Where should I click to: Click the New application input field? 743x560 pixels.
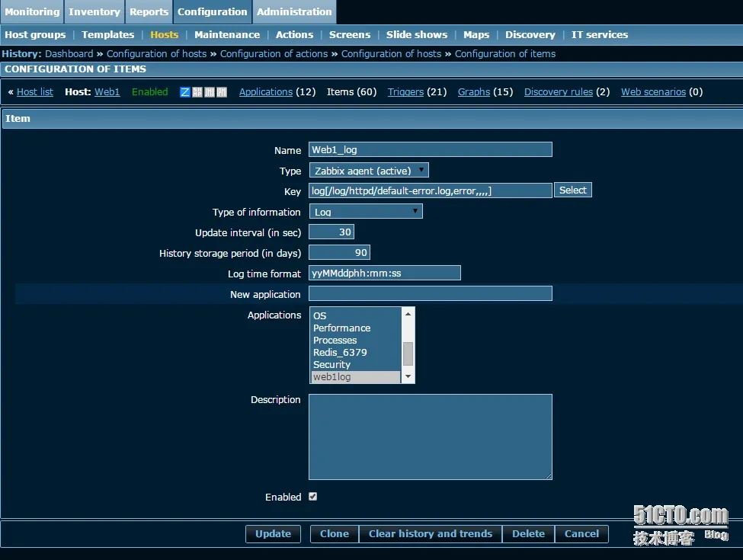point(431,294)
